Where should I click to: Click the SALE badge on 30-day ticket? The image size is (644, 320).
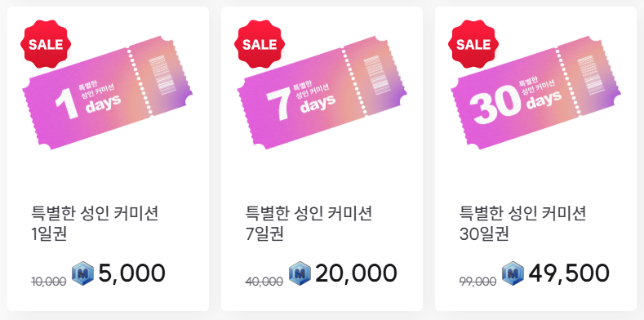click(473, 44)
